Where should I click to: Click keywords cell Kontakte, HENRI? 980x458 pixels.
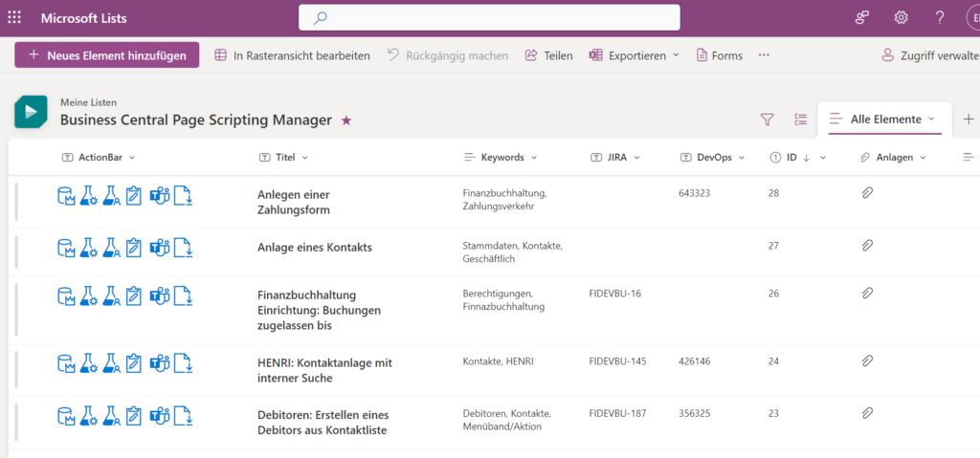tap(498, 361)
